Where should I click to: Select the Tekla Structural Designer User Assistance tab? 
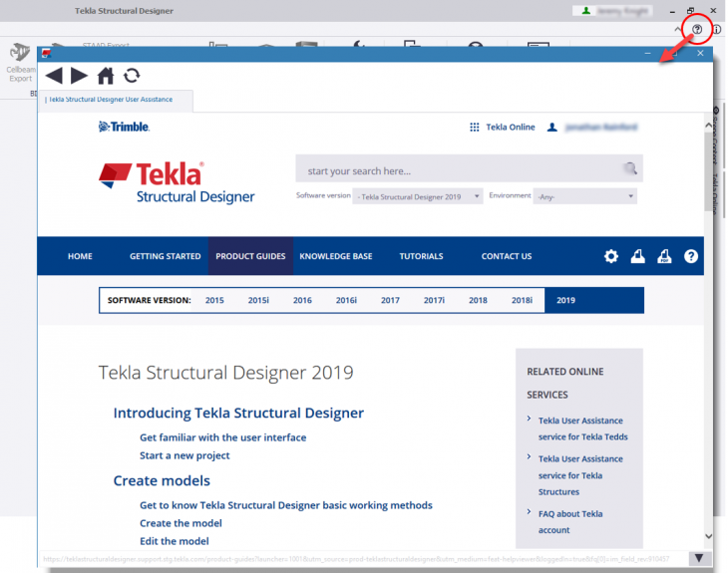(116, 100)
